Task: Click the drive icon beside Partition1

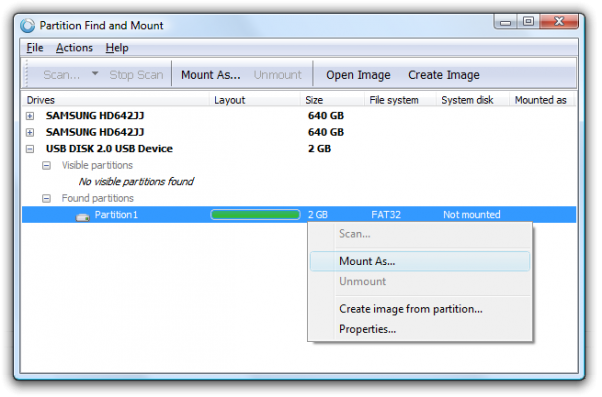Action: 82,217
